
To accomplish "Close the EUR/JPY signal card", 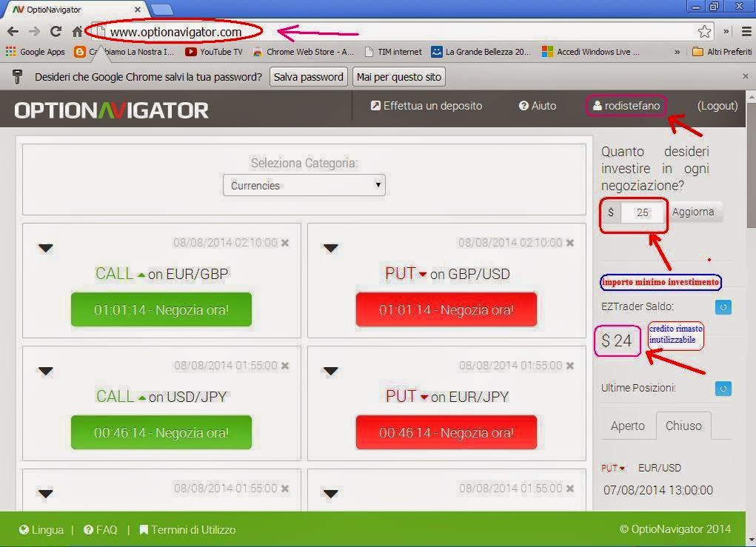I will [x=570, y=366].
